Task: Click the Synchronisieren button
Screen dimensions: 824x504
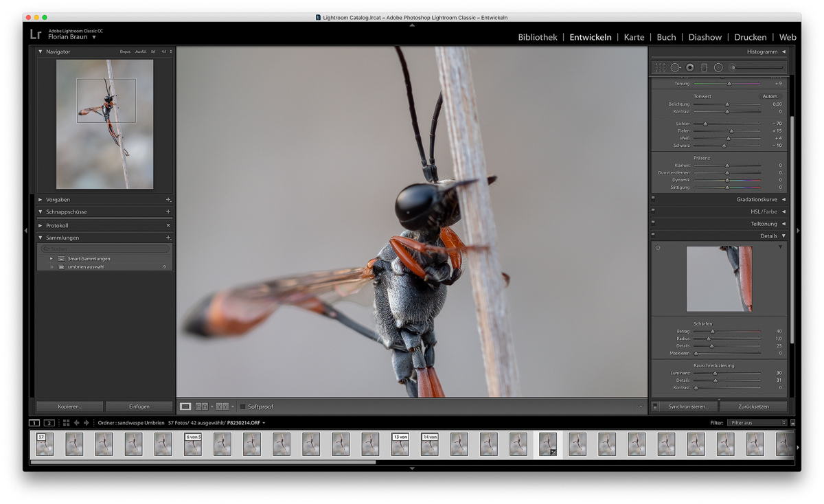Action: (x=688, y=406)
